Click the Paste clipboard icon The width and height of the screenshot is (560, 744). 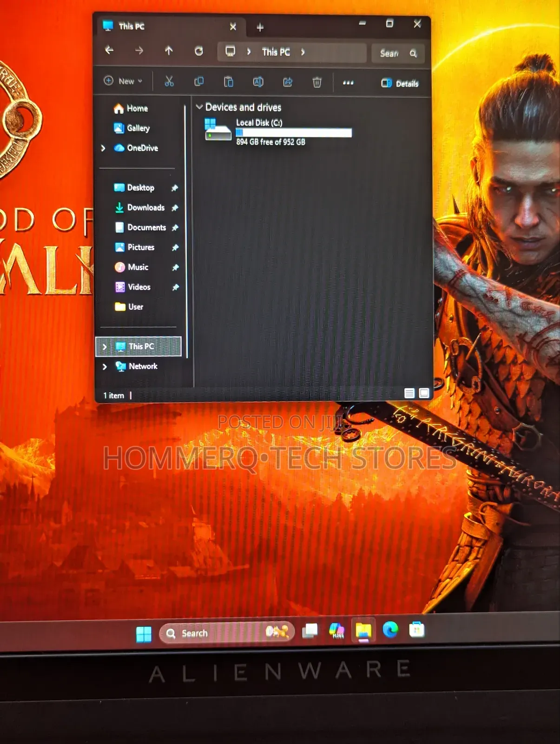(x=228, y=82)
